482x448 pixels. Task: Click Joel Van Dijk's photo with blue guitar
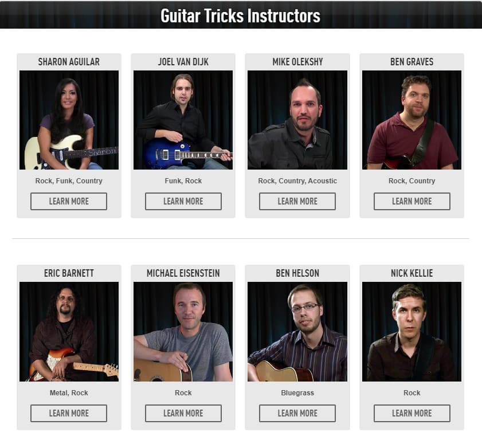(183, 120)
